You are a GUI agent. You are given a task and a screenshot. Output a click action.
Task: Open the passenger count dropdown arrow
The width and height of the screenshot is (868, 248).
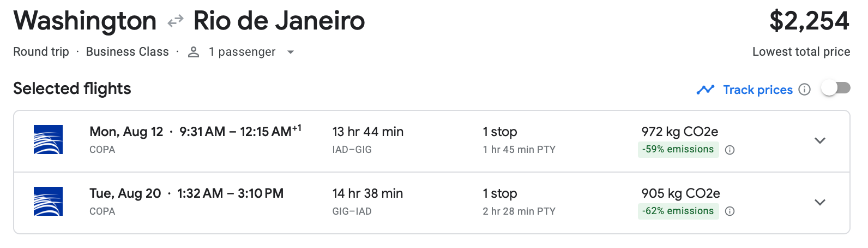(x=291, y=52)
